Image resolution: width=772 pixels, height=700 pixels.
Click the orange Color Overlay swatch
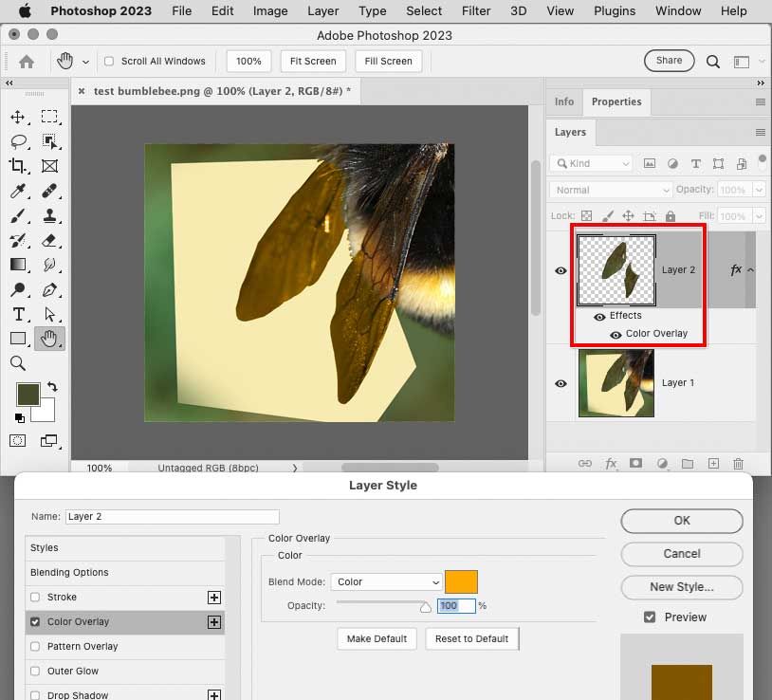tap(461, 581)
